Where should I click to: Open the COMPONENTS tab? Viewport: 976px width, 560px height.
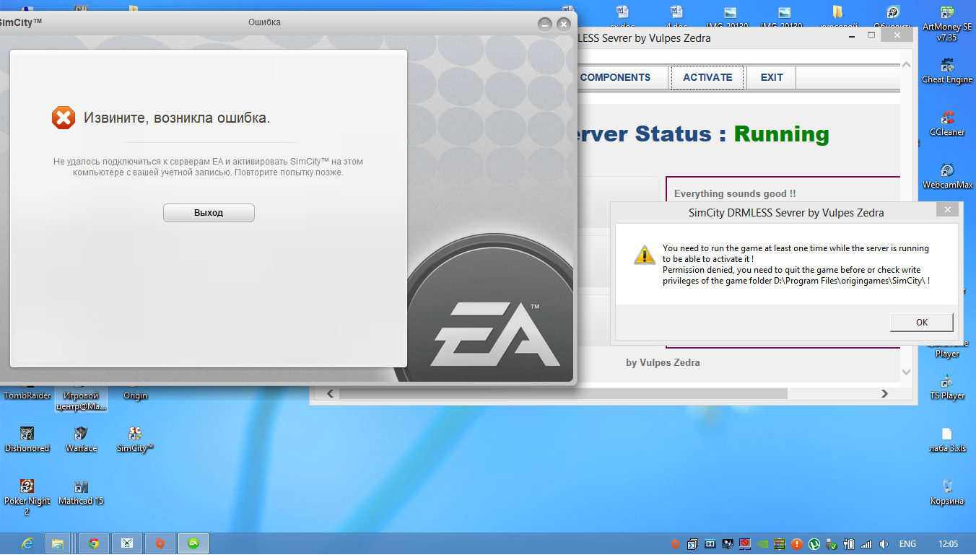pos(615,78)
